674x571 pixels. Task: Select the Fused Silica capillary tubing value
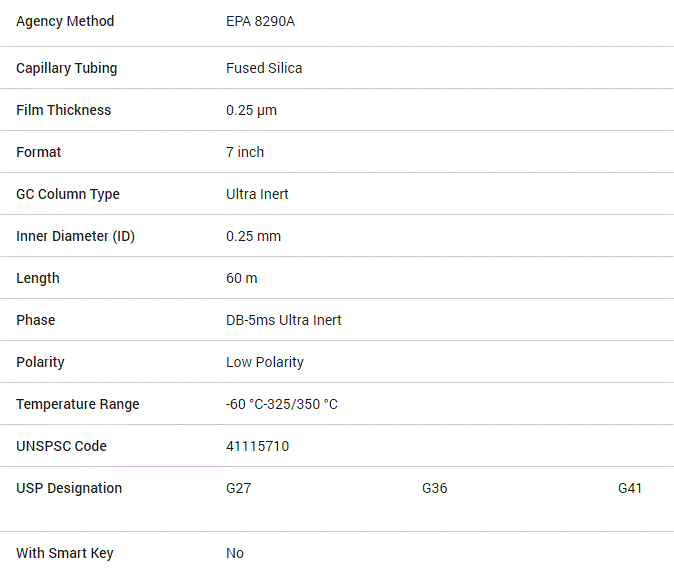[264, 68]
